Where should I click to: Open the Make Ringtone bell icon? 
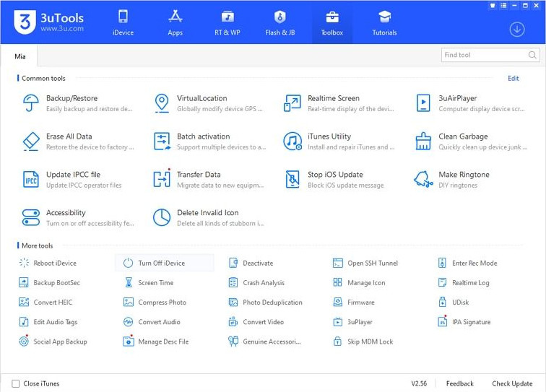pyautogui.click(x=423, y=179)
